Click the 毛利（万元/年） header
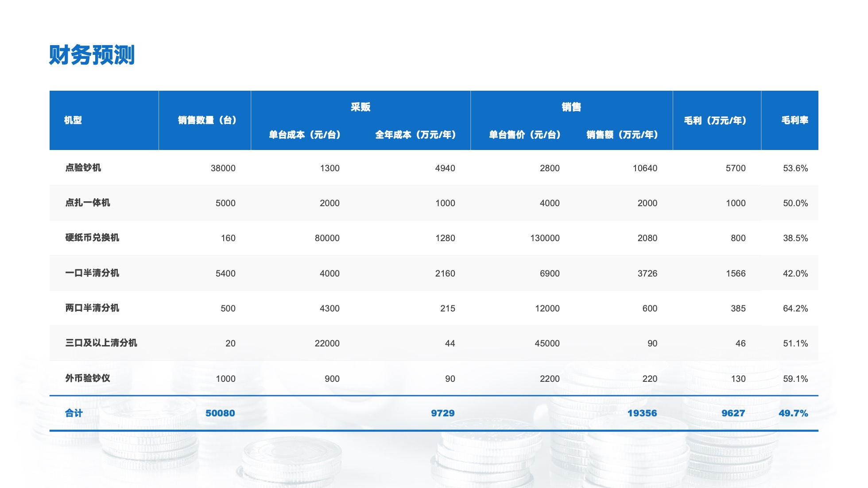 [x=715, y=120]
